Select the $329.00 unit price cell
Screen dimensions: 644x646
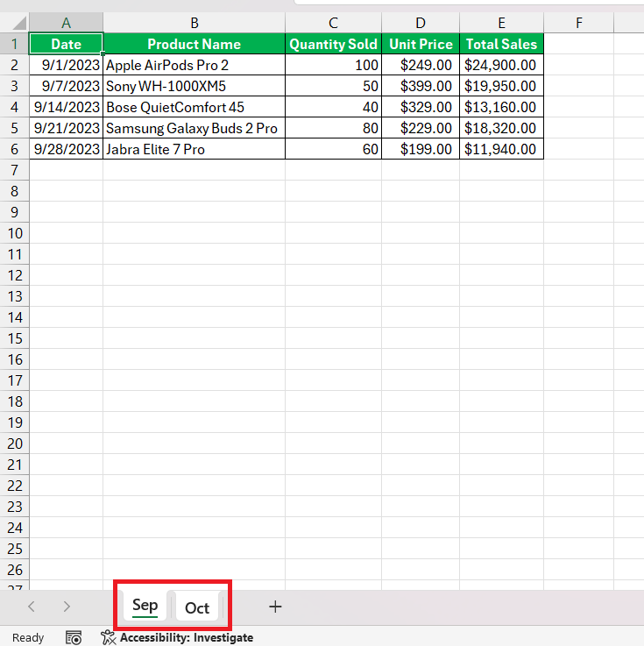click(421, 107)
